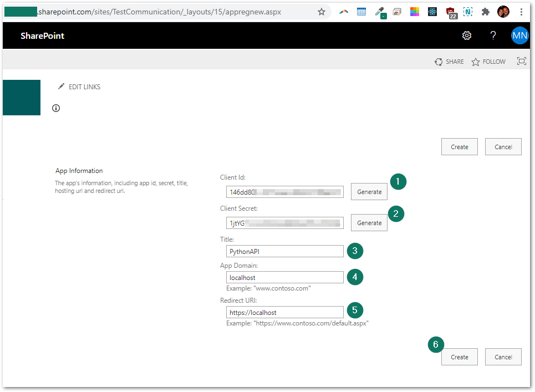Screen dimensions: 535x392
Task: Activate the ColorZilla eyedropper extension
Action: [x=380, y=11]
